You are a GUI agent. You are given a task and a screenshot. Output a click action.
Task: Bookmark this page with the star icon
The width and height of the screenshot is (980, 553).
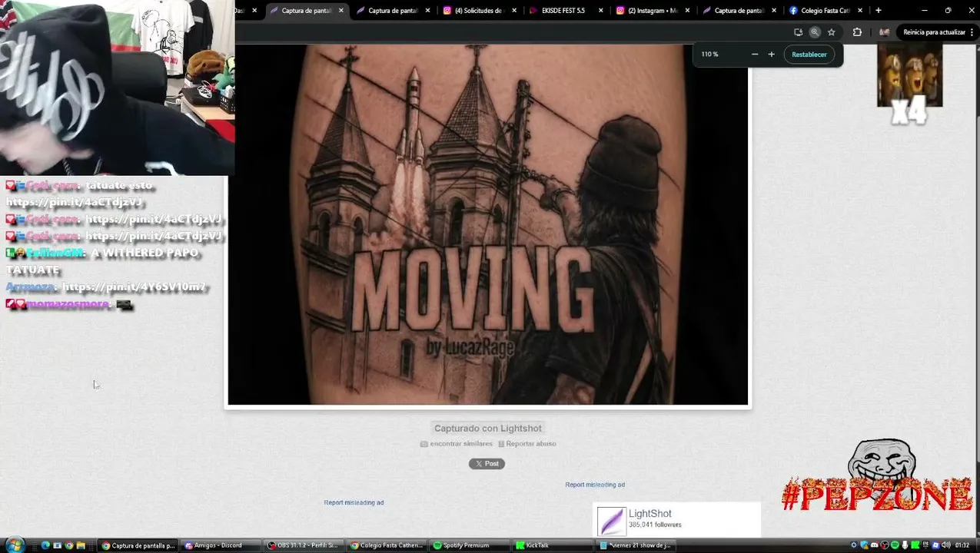(x=831, y=32)
